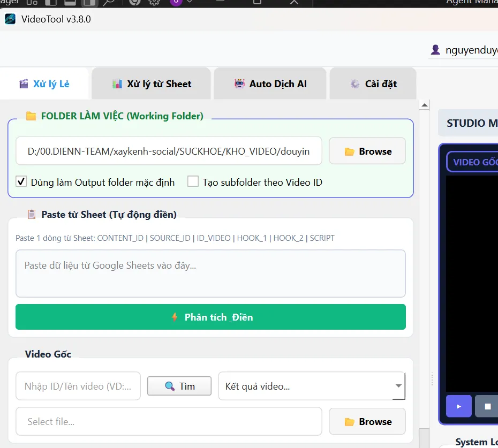The width and height of the screenshot is (498, 448).
Task: Click the Nhập ID/Tên video input field
Action: coord(78,386)
